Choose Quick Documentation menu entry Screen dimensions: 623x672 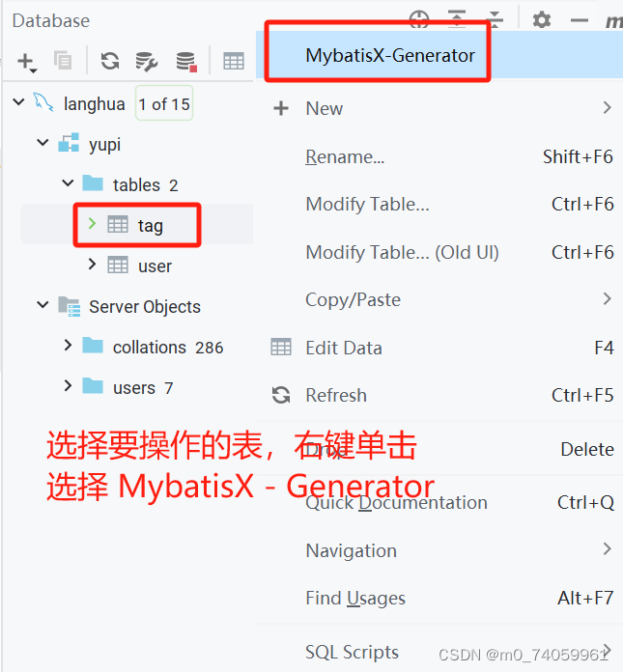click(x=439, y=502)
